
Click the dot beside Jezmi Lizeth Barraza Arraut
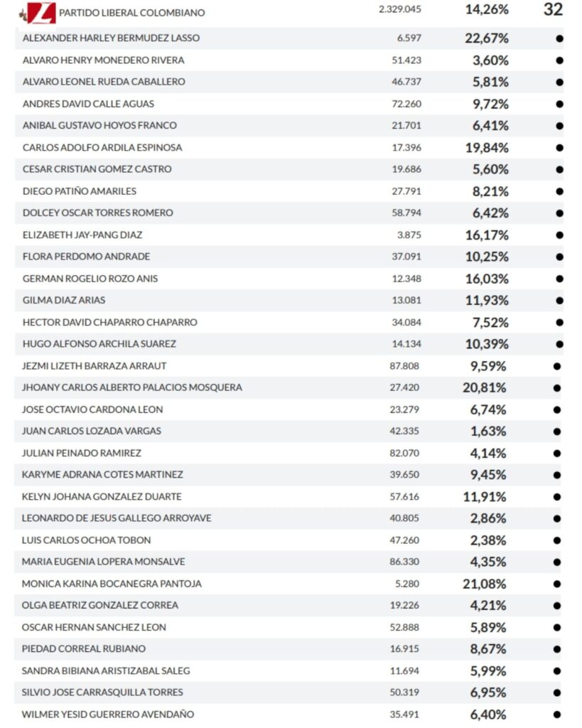(557, 366)
